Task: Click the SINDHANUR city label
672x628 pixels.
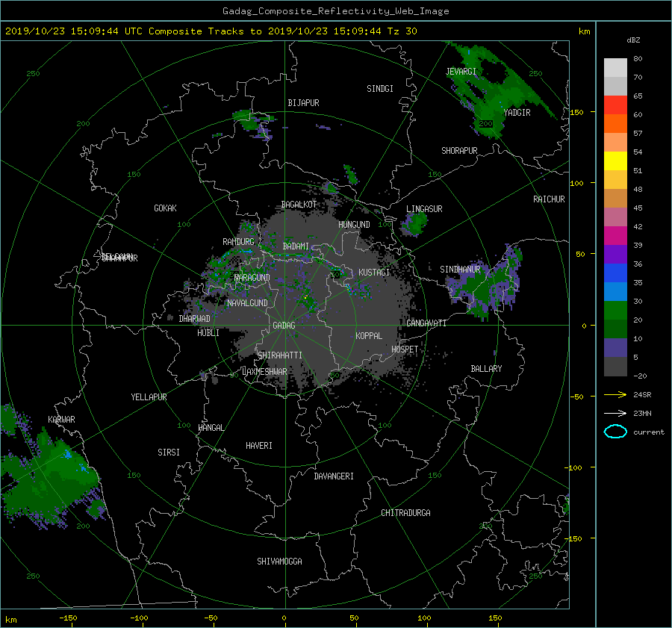Action: click(460, 270)
